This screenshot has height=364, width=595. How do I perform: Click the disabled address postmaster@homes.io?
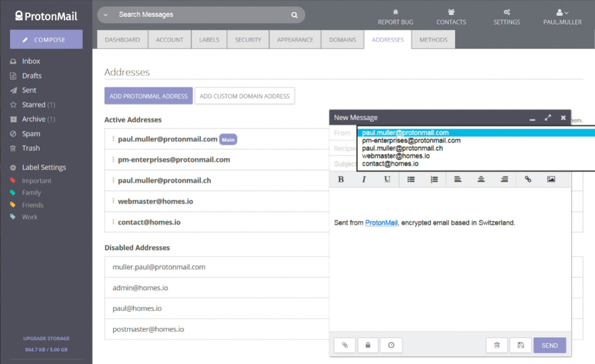click(148, 329)
